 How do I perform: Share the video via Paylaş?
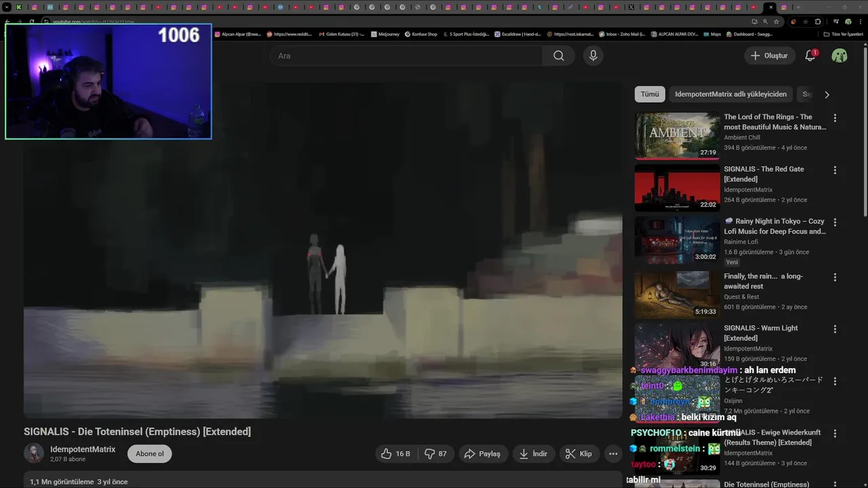482,453
